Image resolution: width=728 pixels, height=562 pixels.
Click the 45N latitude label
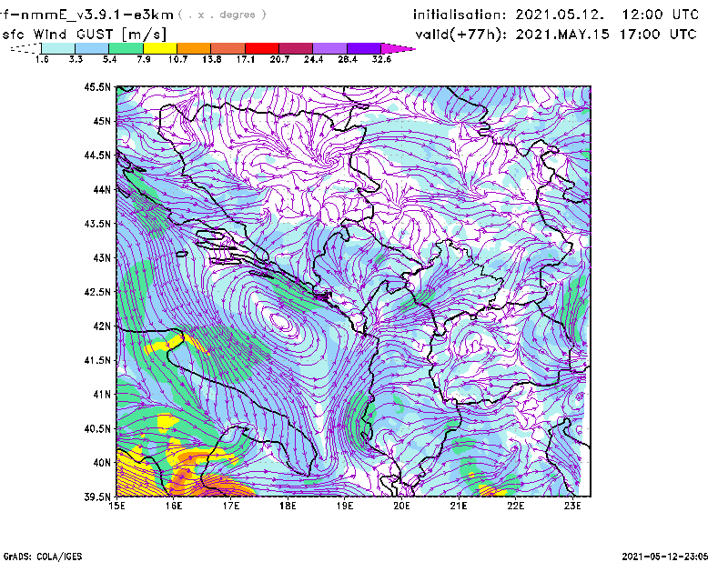click(102, 121)
